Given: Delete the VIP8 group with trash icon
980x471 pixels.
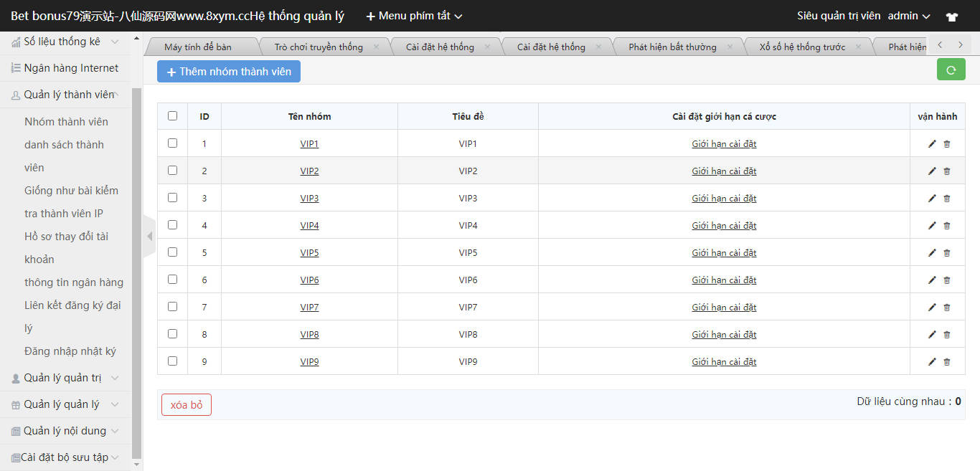Looking at the screenshot, I should (x=946, y=335).
